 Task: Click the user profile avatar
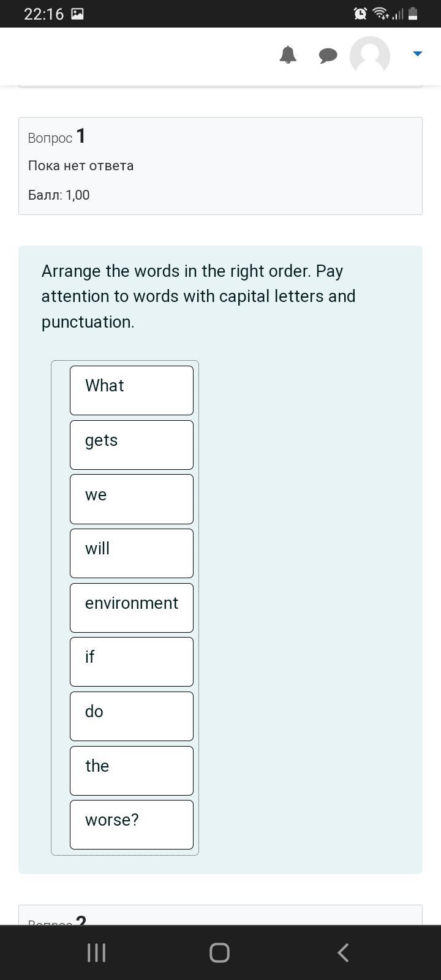point(370,56)
